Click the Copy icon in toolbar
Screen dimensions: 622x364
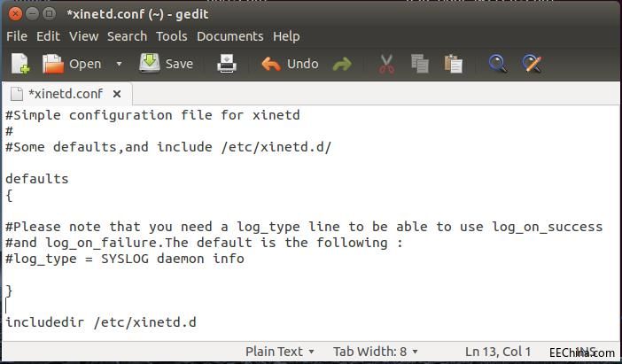tap(420, 64)
